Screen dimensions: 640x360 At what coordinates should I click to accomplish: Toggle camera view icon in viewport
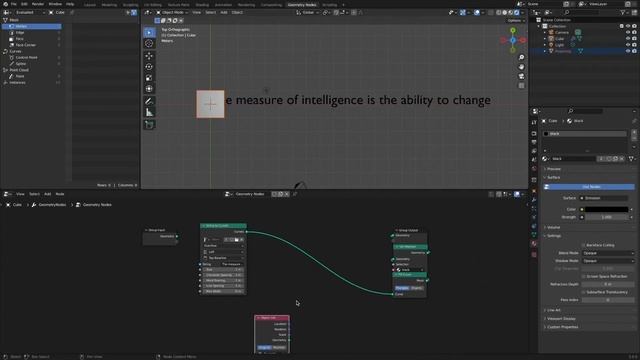coord(521,76)
